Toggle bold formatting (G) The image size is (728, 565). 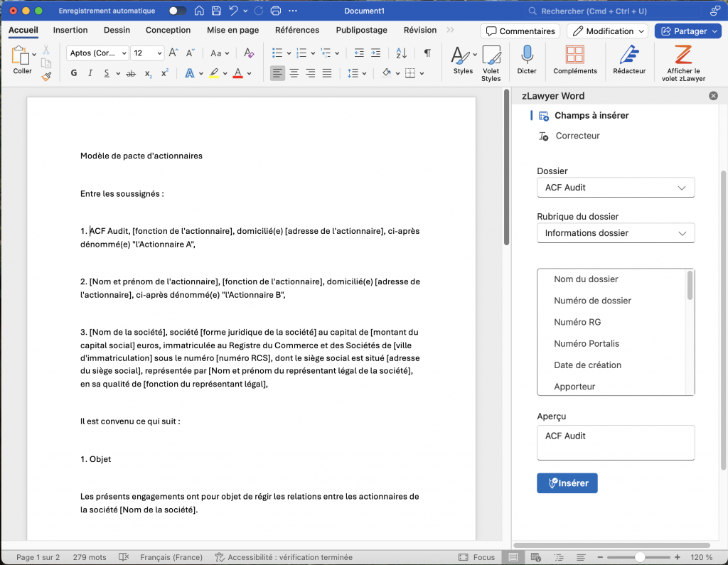pyautogui.click(x=74, y=73)
